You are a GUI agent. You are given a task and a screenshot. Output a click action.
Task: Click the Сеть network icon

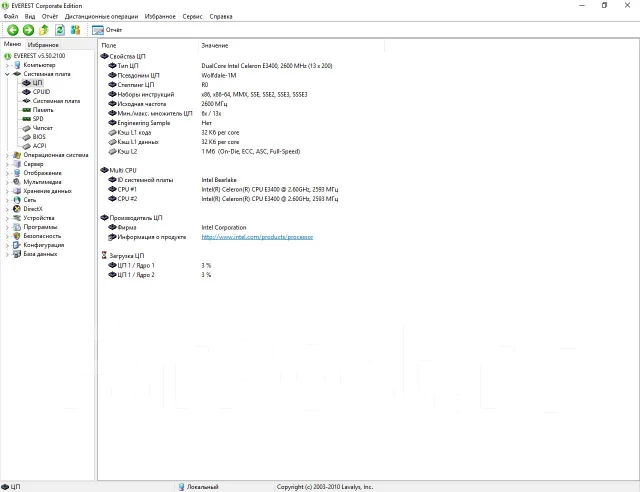17,200
